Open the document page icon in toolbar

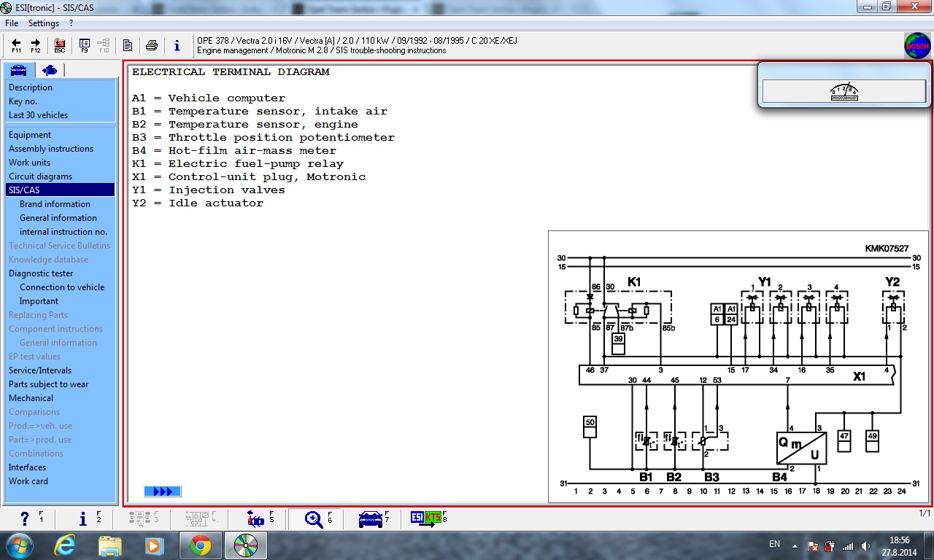128,45
